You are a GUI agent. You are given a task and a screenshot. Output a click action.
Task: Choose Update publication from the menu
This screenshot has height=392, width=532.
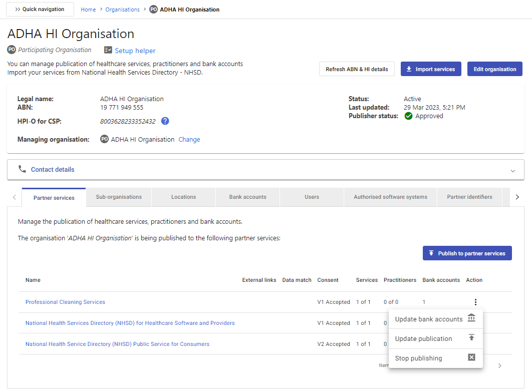pyautogui.click(x=436, y=339)
